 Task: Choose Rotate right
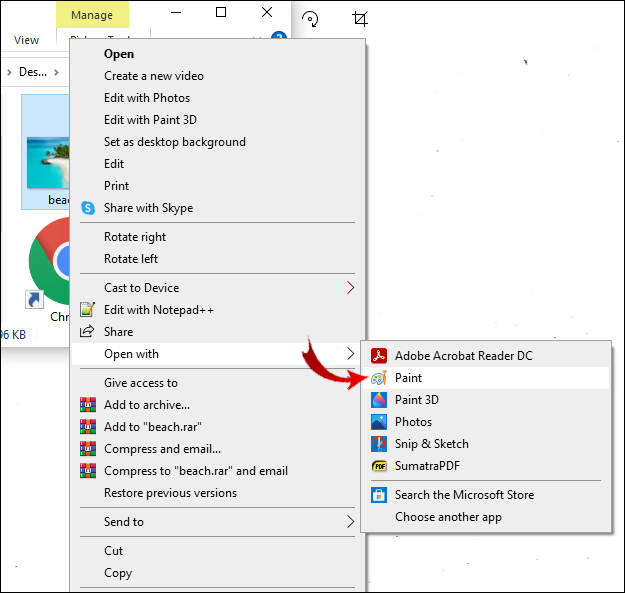click(217, 237)
